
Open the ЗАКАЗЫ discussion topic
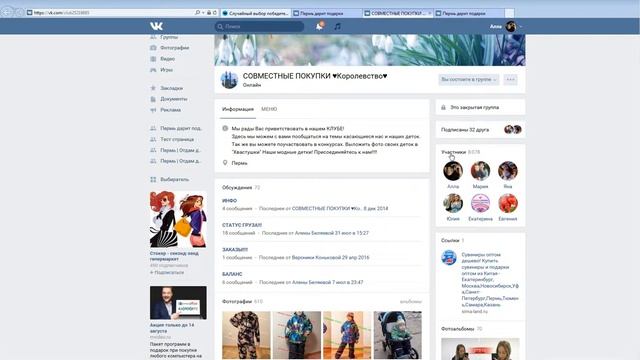[235, 250]
